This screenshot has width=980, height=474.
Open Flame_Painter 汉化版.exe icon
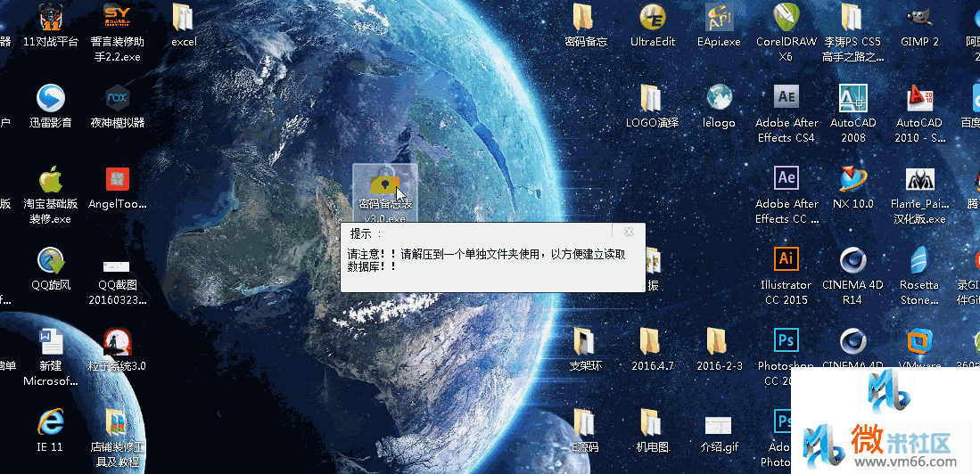coord(920,195)
